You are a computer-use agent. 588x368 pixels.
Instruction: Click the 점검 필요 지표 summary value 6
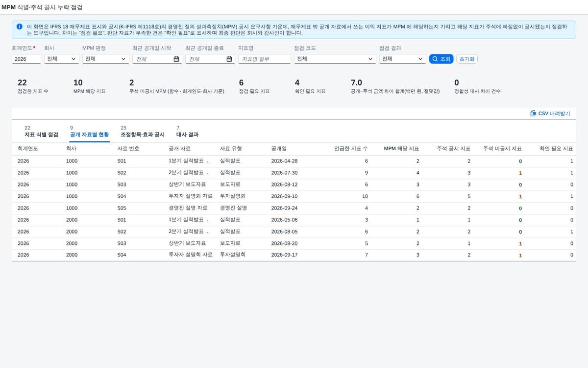click(x=242, y=82)
